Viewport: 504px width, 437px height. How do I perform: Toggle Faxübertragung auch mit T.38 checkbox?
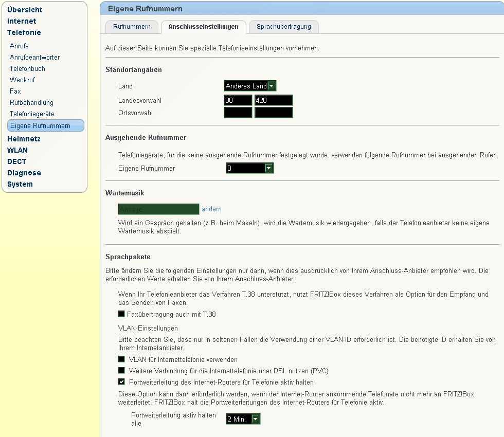(x=121, y=314)
